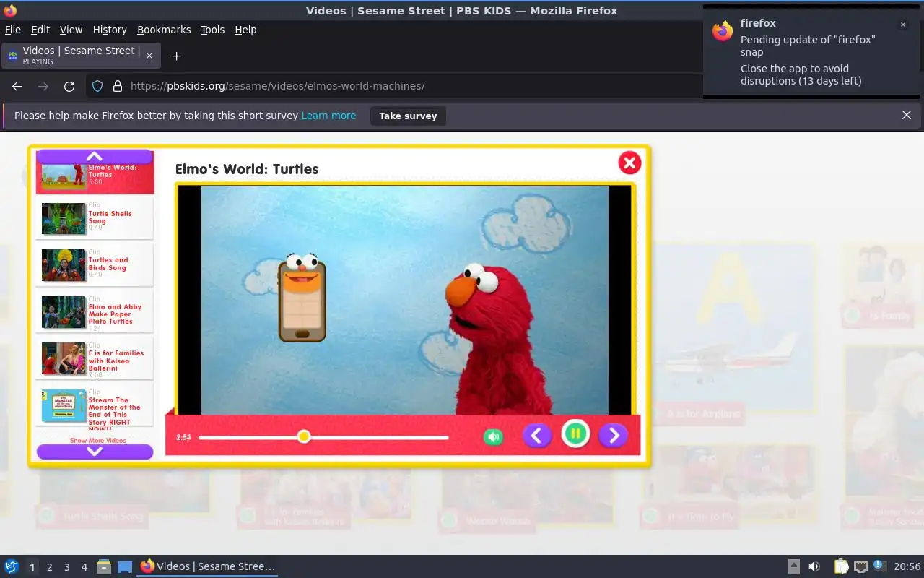Play F is for Families with Kelsea Ballerini
The height and width of the screenshot is (578, 924).
(x=95, y=358)
